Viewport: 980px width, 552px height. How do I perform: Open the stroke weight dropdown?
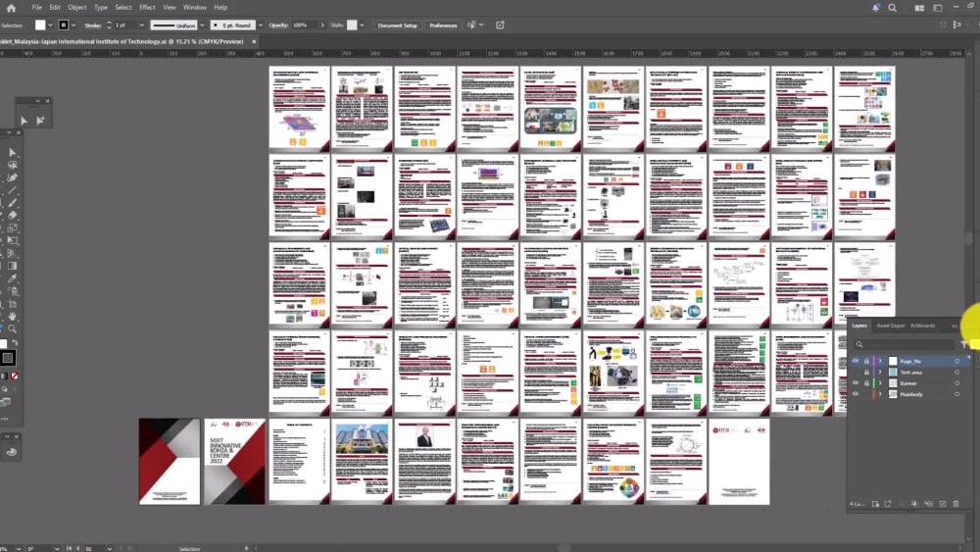point(142,25)
